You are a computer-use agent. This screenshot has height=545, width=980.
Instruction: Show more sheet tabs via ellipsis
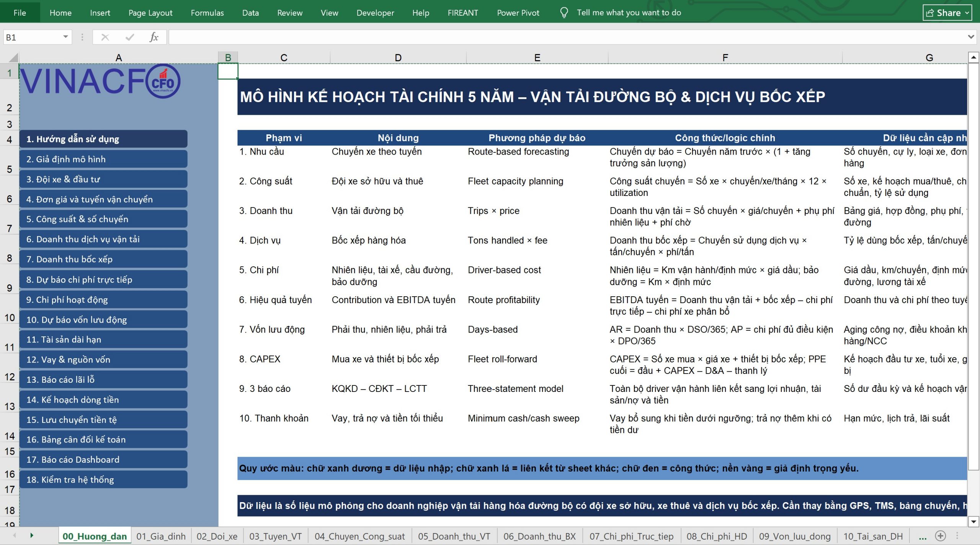(x=923, y=537)
